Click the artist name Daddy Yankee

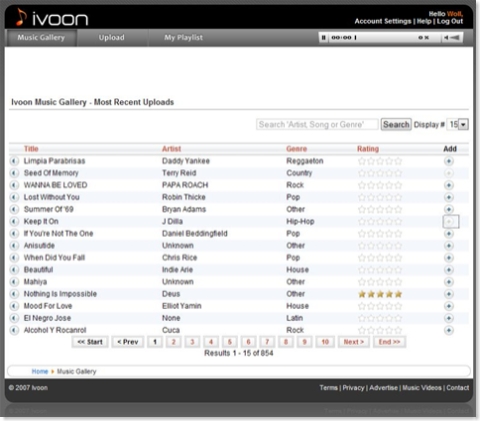pos(186,161)
